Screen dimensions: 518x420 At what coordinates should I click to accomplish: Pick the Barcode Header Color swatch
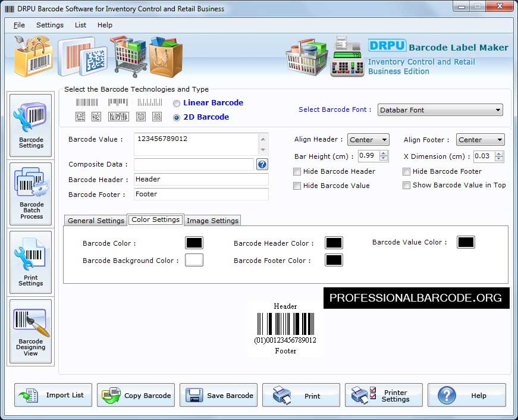pos(334,243)
